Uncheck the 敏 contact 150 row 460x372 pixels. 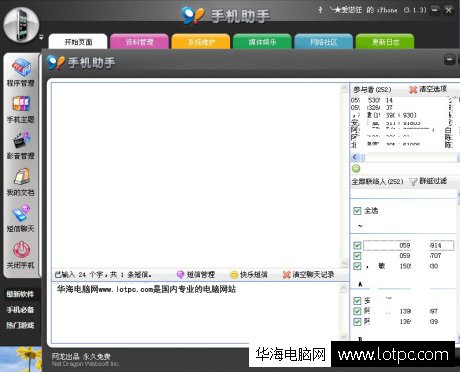click(x=357, y=266)
